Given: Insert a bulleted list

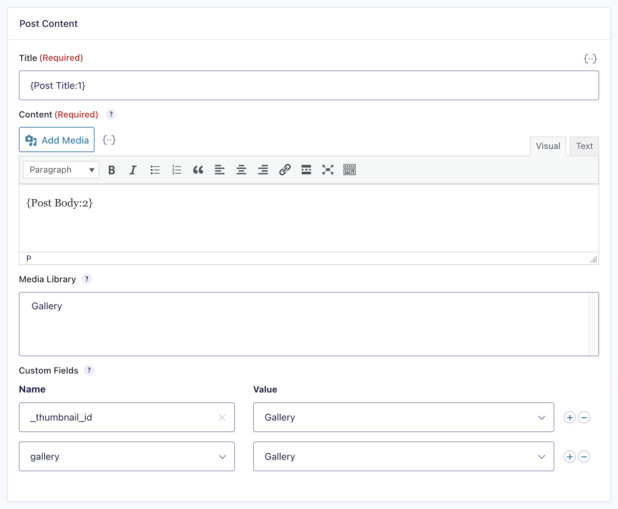Looking at the screenshot, I should click(x=155, y=170).
